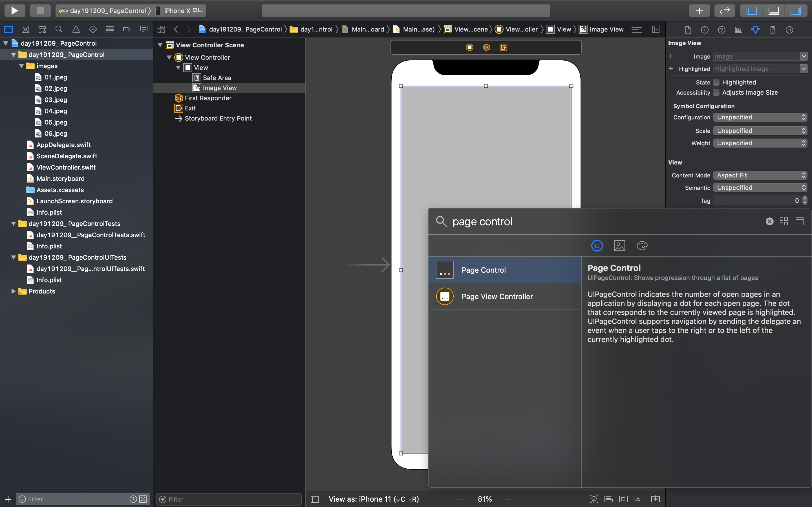The width and height of the screenshot is (812, 507).
Task: Toggle the Highlighted state checkbox
Action: [x=716, y=82]
